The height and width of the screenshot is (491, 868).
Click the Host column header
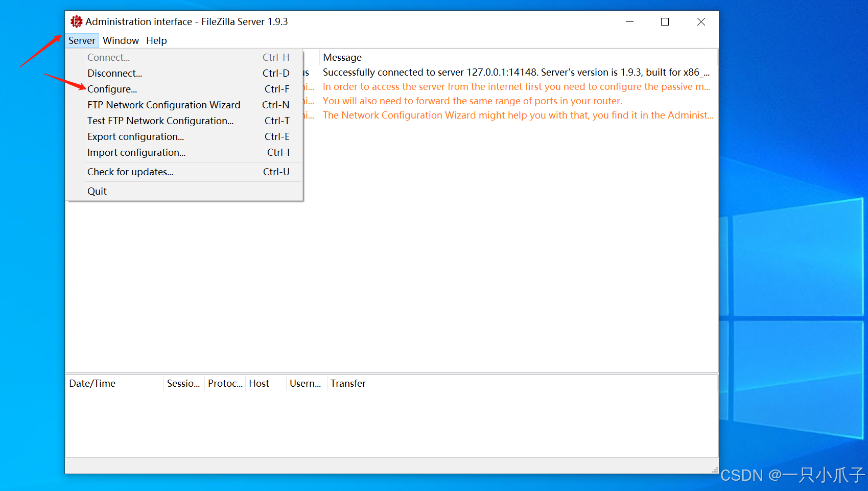coord(266,383)
